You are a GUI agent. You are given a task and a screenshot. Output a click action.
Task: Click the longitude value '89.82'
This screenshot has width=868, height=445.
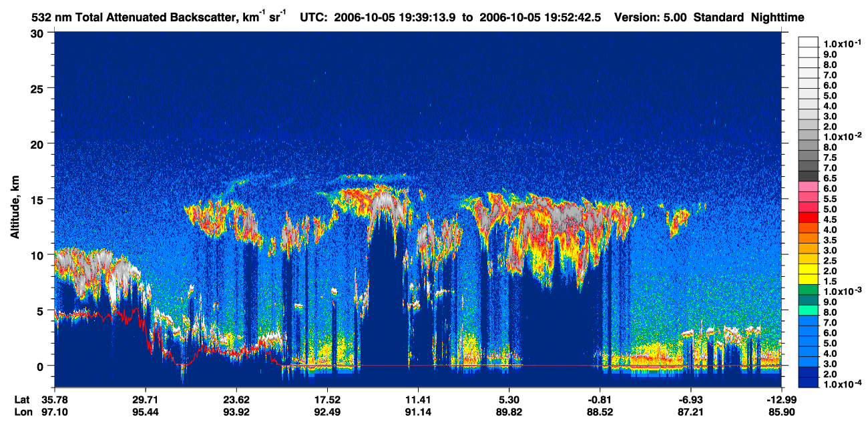[x=509, y=412]
